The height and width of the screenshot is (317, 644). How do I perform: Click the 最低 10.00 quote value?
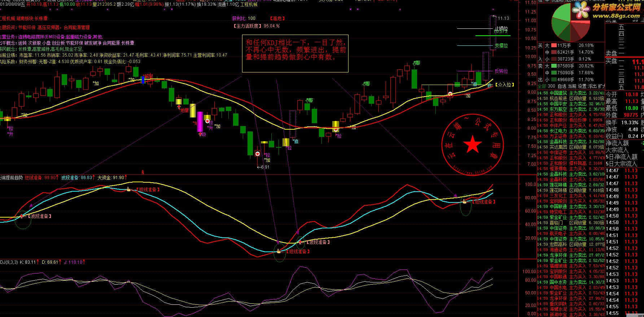point(632,108)
